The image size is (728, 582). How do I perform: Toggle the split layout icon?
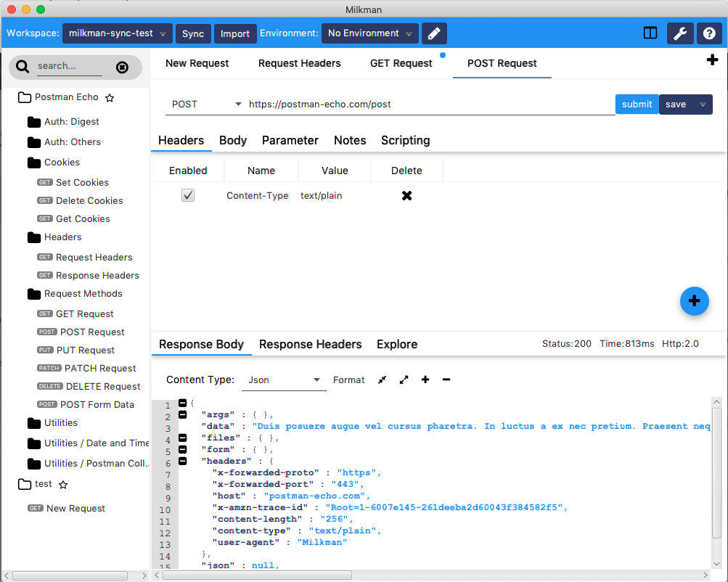click(650, 33)
